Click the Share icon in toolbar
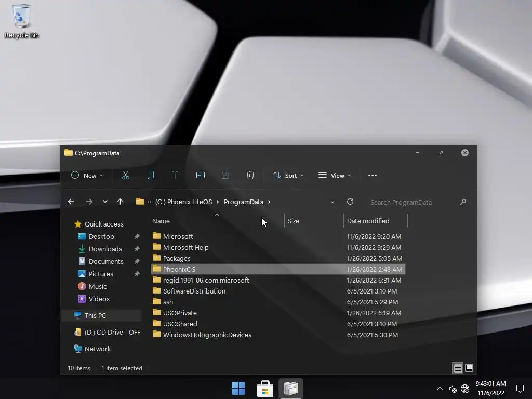The width and height of the screenshot is (532, 399). tap(225, 175)
